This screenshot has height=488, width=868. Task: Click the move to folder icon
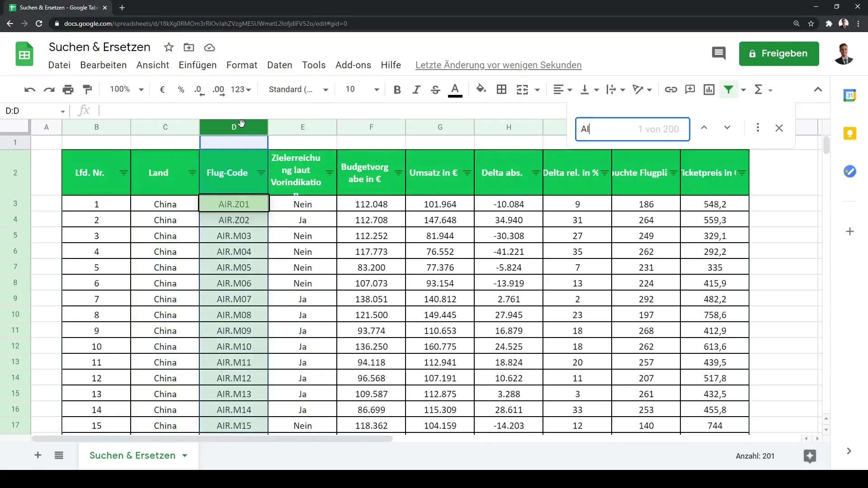(x=189, y=47)
